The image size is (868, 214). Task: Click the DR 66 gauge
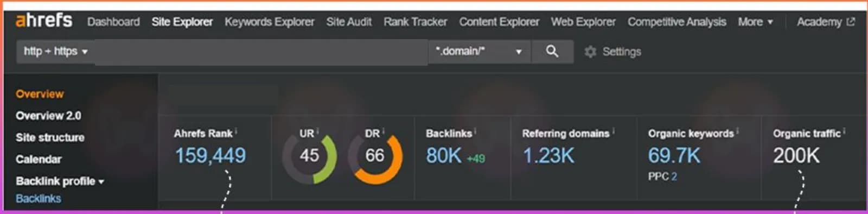click(x=375, y=156)
